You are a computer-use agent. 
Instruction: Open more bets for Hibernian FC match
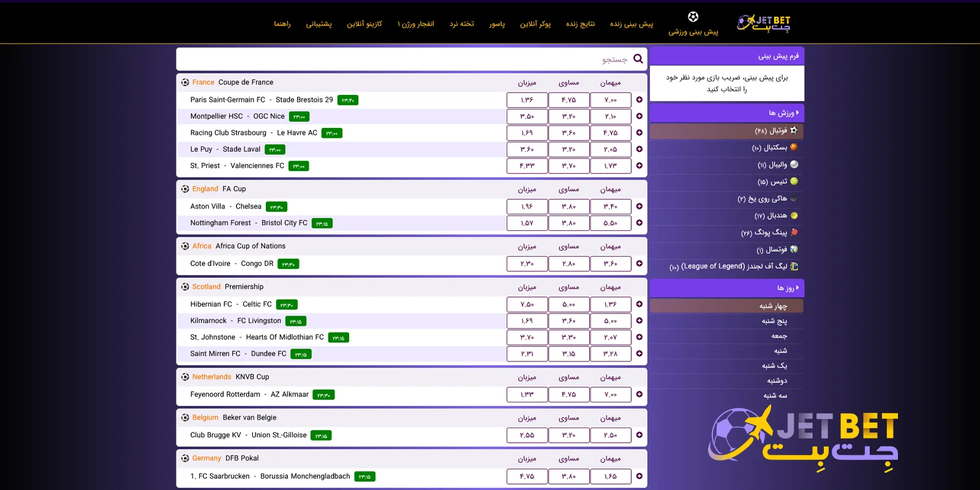coord(639,304)
